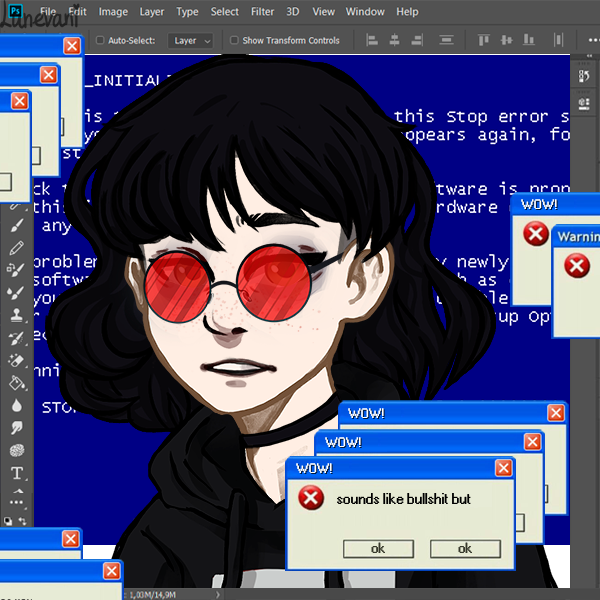The width and height of the screenshot is (600, 600).
Task: Click the right ok button in bullshit dialog
Action: tap(464, 549)
